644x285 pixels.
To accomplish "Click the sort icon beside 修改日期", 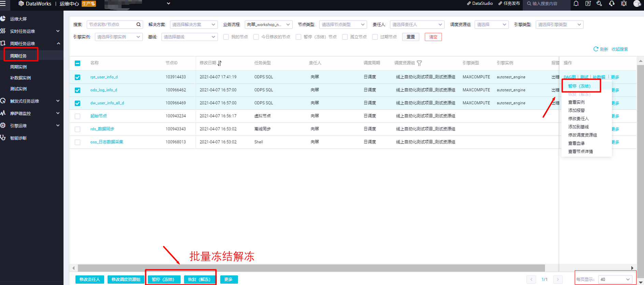I will point(220,63).
